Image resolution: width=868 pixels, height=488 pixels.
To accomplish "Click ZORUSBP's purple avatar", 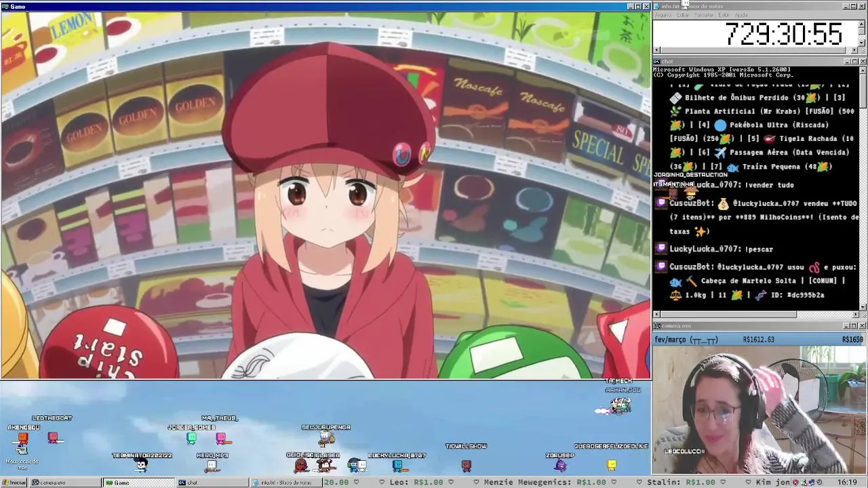I will [x=560, y=465].
